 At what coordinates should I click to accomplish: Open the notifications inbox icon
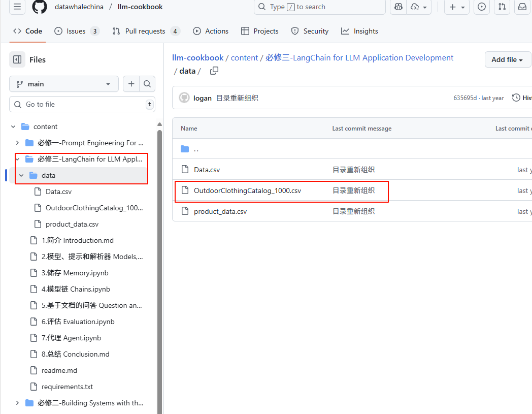point(522,7)
